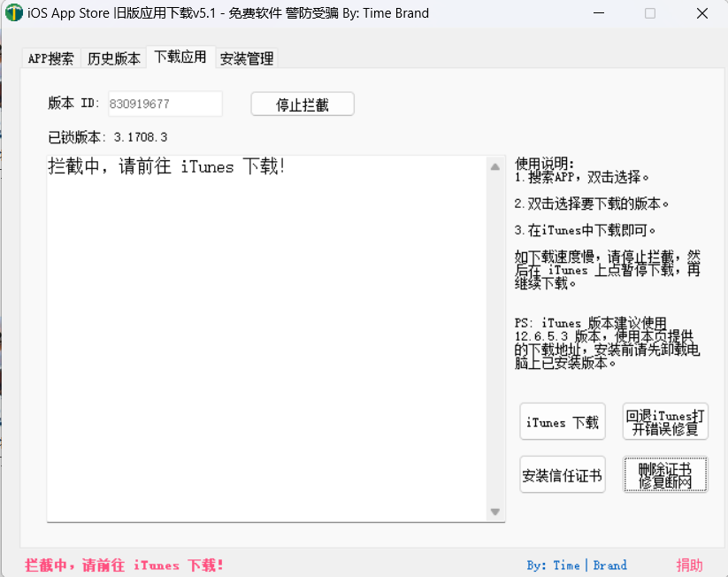Switch to the APP搜索 tab
728x577 pixels.
[x=51, y=58]
